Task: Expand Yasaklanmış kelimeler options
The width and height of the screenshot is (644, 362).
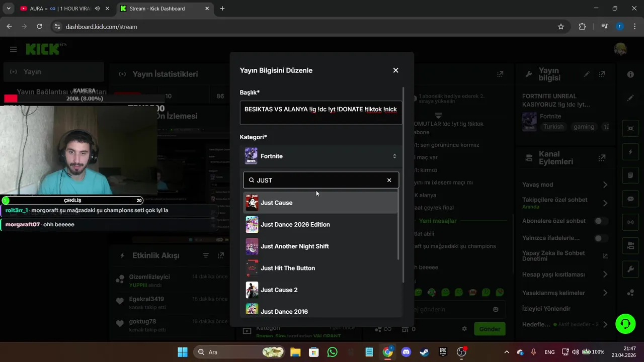Action: [605, 293]
